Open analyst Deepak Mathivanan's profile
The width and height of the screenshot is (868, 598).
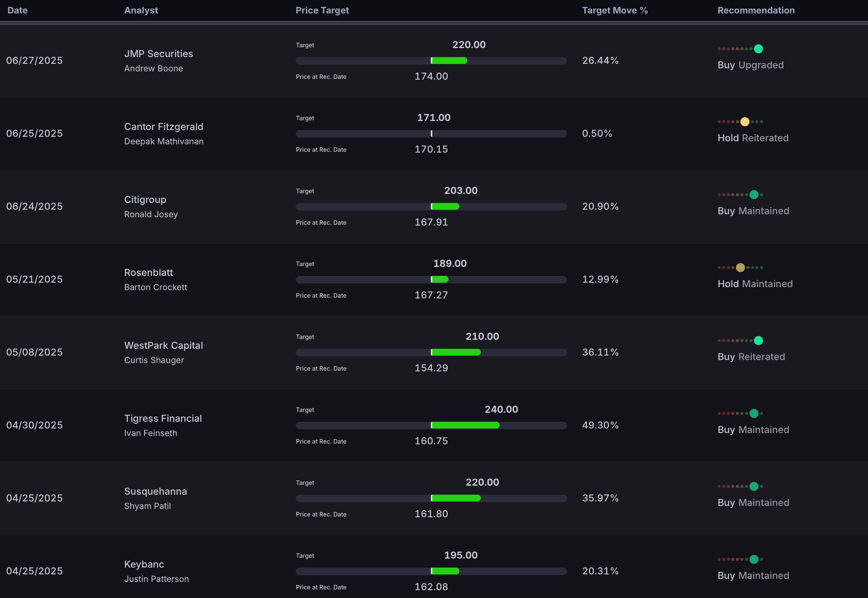click(164, 141)
